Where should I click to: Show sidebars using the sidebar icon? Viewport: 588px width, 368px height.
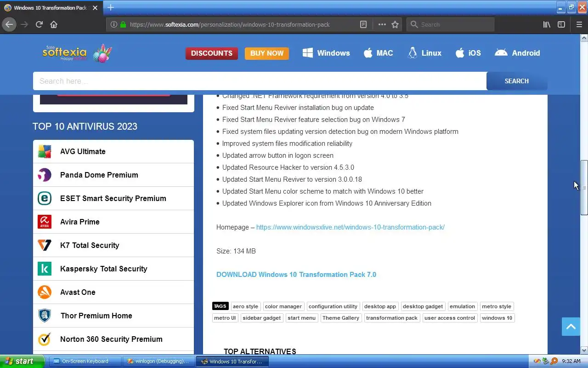tap(561, 24)
